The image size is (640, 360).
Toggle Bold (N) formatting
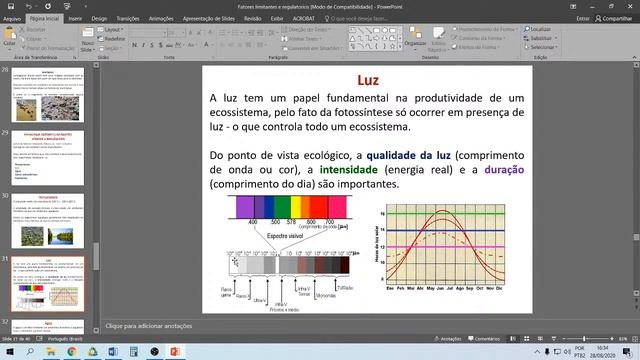tap(134, 45)
